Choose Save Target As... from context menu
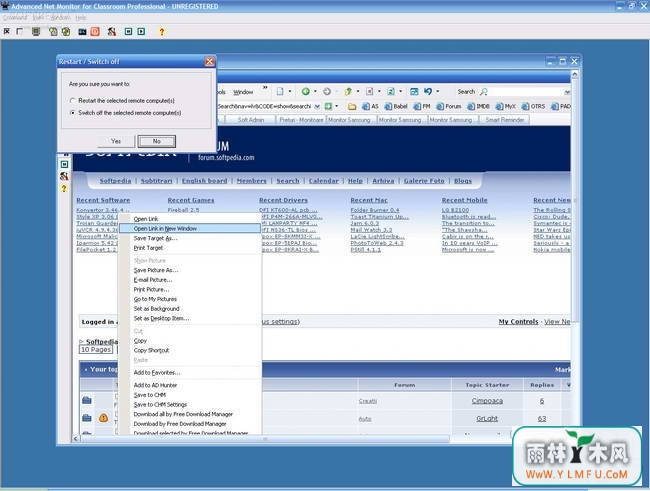Image resolution: width=650 pixels, height=491 pixels. click(x=190, y=238)
